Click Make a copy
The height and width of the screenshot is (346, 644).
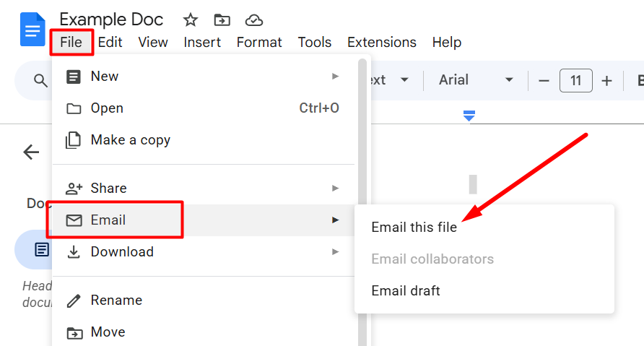[x=130, y=139]
